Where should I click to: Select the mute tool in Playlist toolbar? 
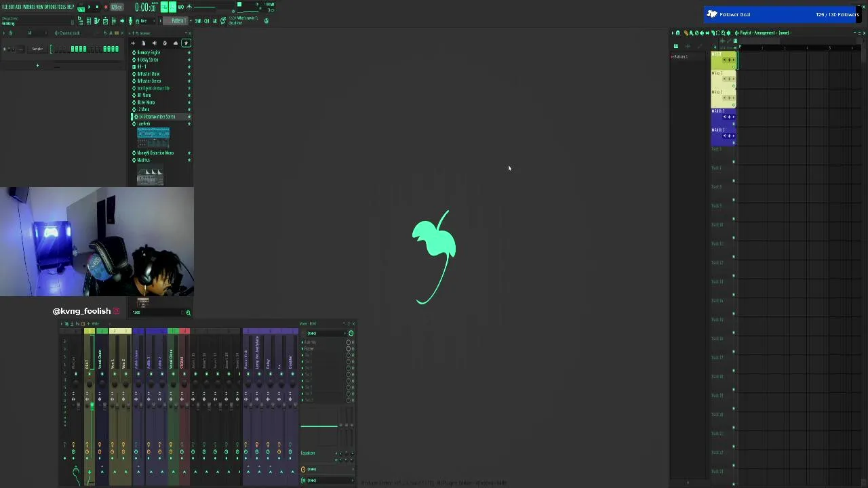(702, 33)
